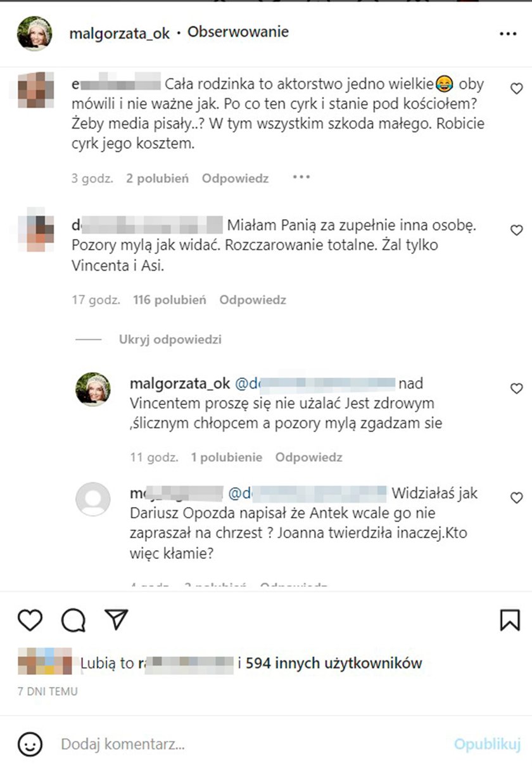
Task: Click the 'Obserwowanie' following button
Action: pyautogui.click(x=238, y=32)
